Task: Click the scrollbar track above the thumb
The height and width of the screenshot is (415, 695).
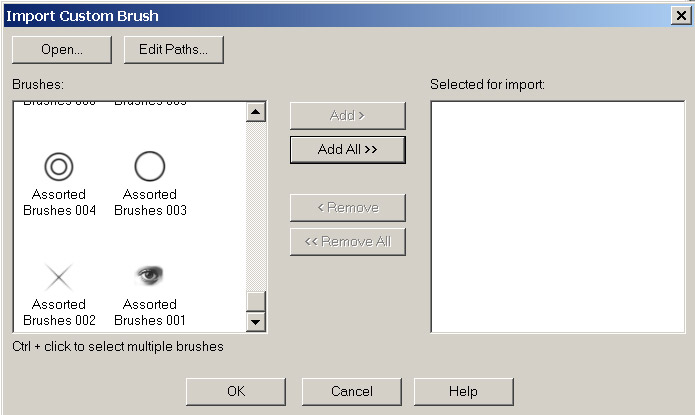Action: click(255, 200)
